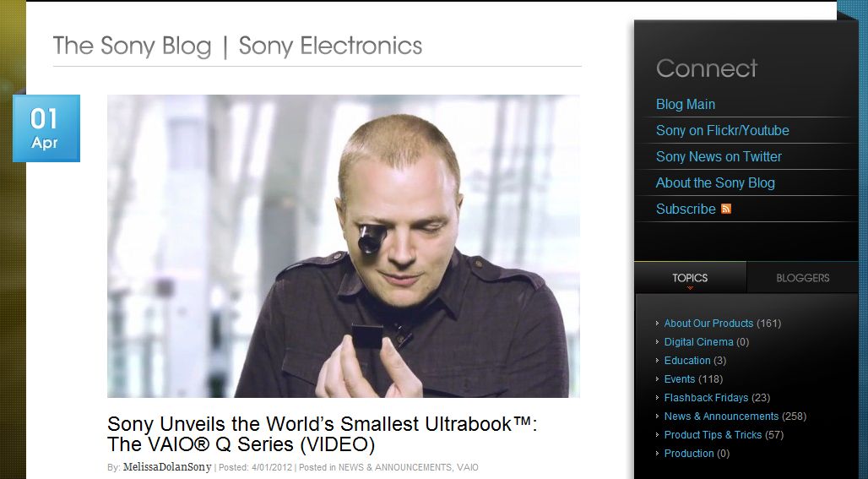Open the VAIO Q Series video thumbnail
The image size is (868, 479).
click(x=343, y=246)
